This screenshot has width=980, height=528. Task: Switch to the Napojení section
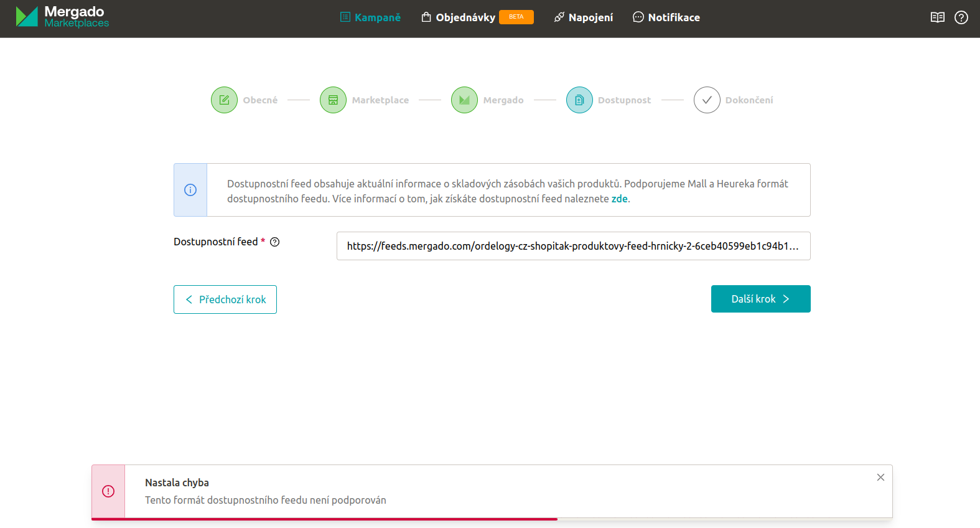click(x=583, y=17)
